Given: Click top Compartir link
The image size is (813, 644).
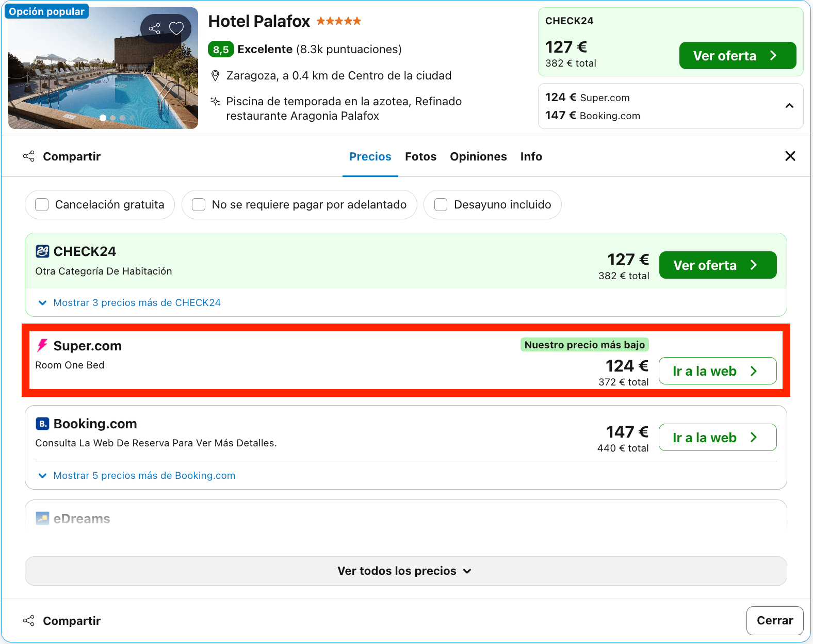Looking at the screenshot, I should coord(72,156).
